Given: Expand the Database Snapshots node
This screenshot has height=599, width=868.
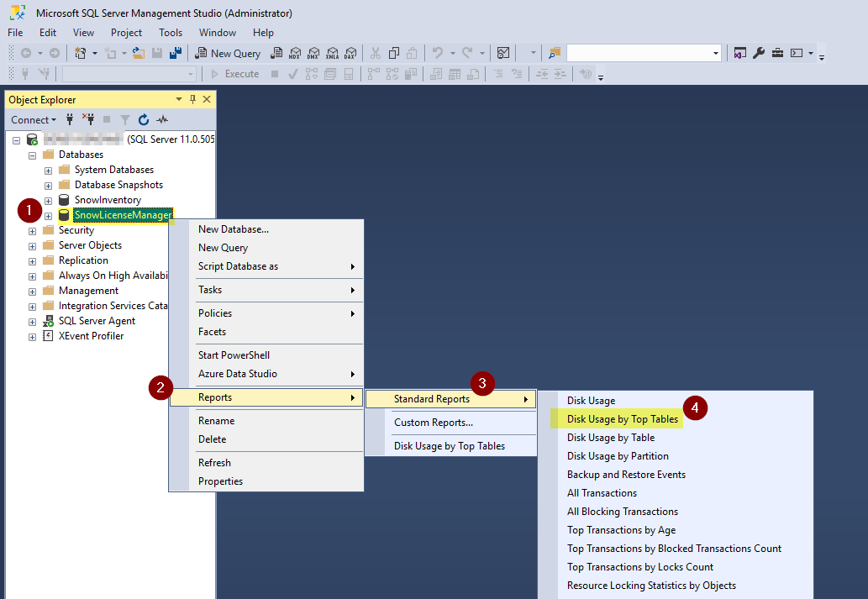Looking at the screenshot, I should (x=48, y=186).
